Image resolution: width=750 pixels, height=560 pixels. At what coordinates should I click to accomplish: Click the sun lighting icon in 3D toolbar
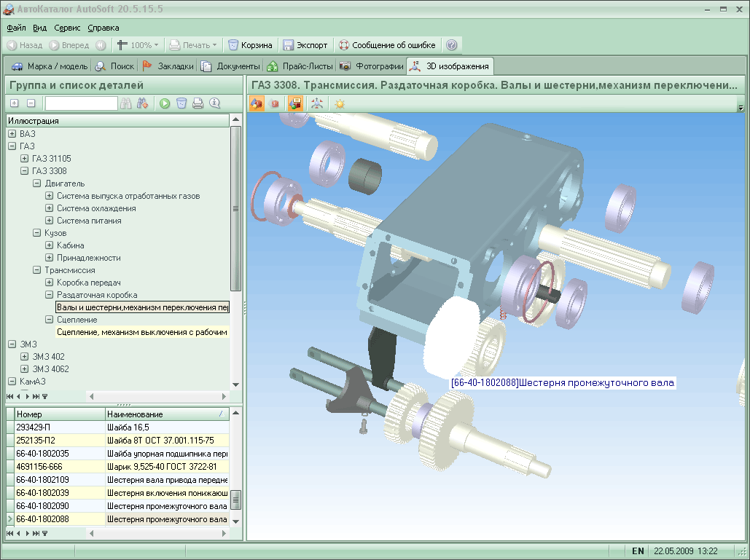coord(340,104)
